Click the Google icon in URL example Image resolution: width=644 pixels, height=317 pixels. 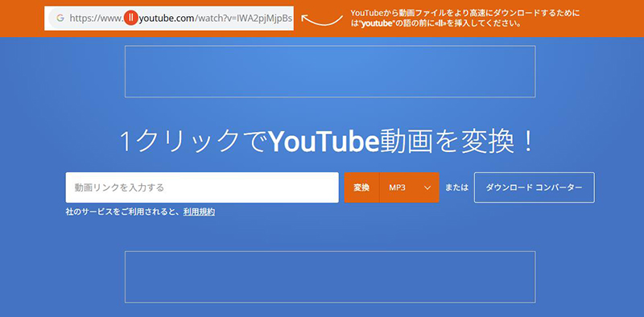pyautogui.click(x=60, y=18)
